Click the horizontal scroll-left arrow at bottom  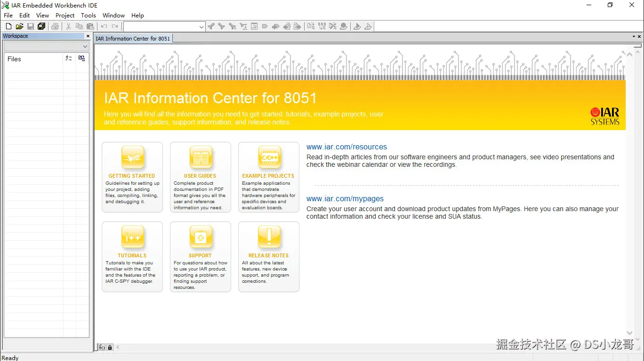pyautogui.click(x=118, y=347)
